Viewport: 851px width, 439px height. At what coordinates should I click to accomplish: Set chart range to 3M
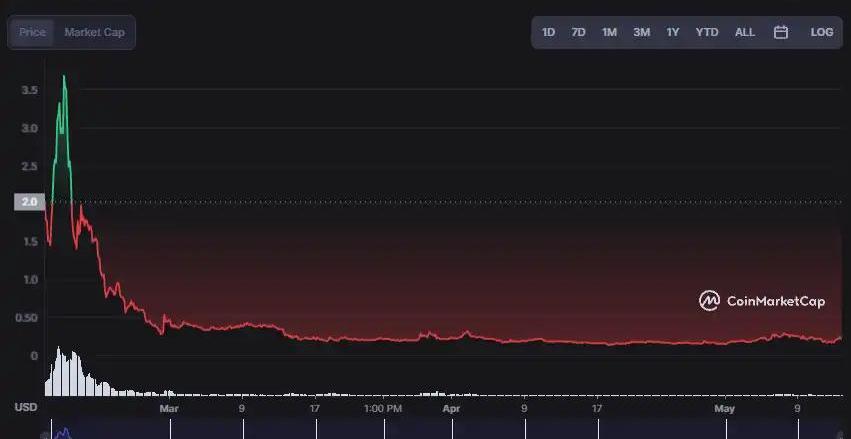tap(641, 32)
